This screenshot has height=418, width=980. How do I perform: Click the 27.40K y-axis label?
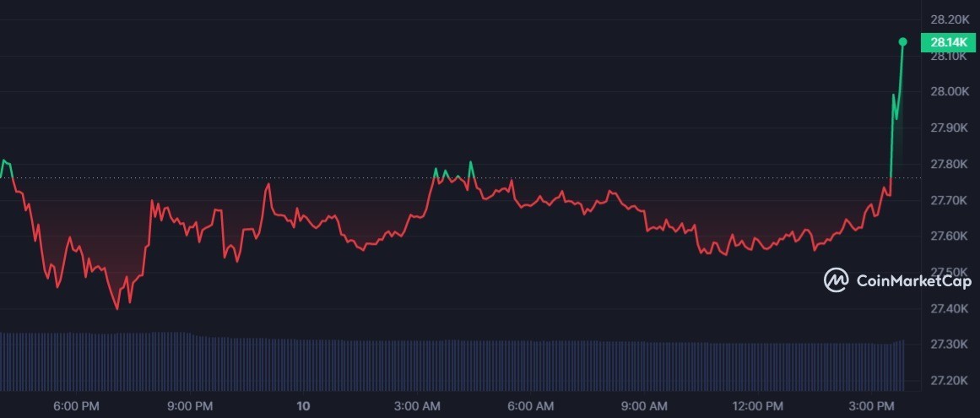tap(950, 309)
